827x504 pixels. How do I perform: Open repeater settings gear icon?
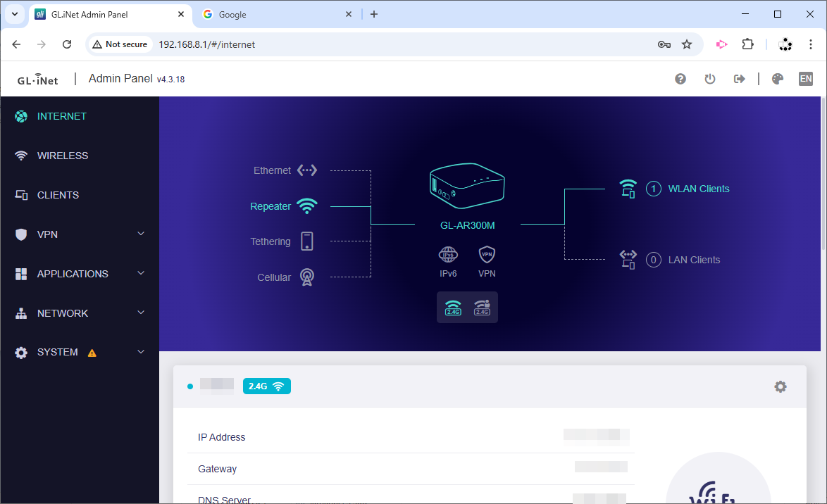(x=780, y=386)
